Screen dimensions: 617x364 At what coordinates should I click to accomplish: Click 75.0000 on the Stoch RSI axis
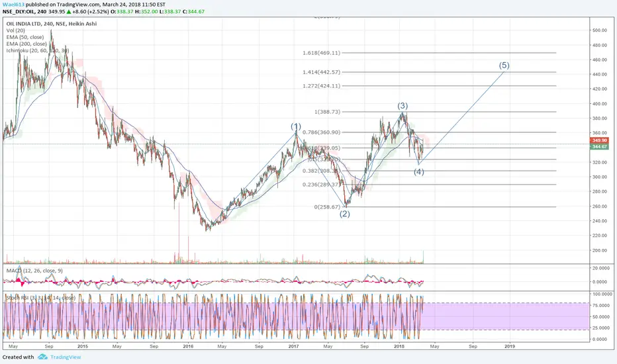601,305
